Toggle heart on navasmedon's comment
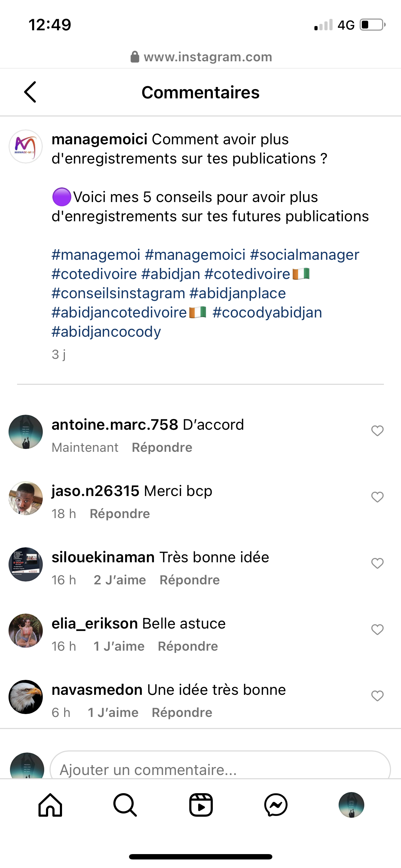401x868 pixels. (x=377, y=696)
